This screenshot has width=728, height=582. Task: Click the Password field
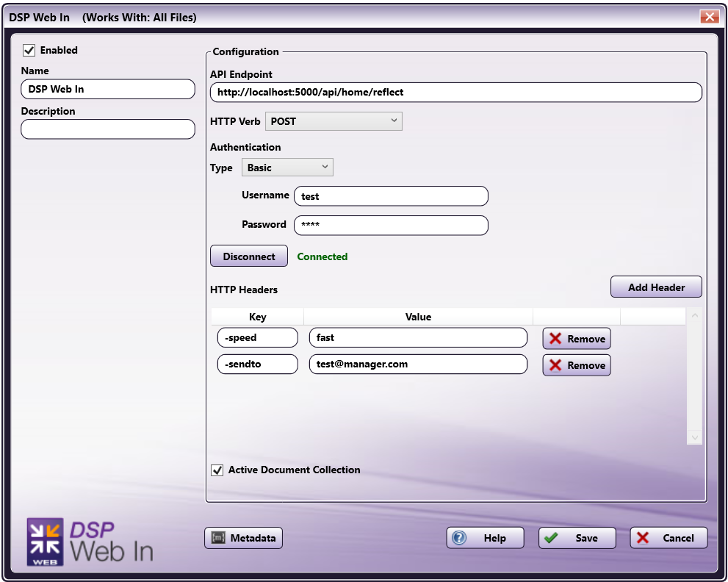point(391,226)
